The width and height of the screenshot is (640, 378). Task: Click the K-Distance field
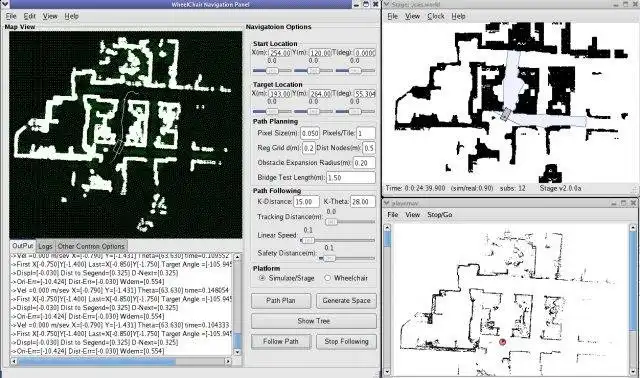[x=306, y=201]
